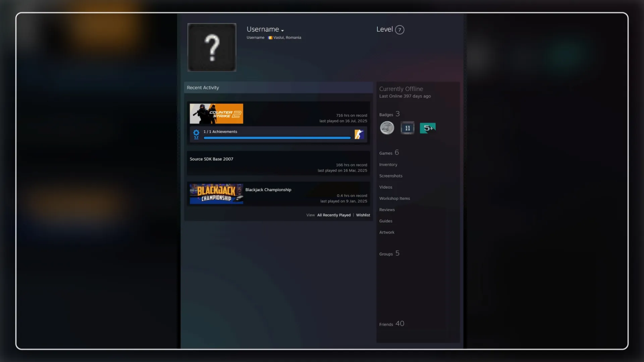
Task: Click the Blackjack Championship title link
Action: click(268, 190)
